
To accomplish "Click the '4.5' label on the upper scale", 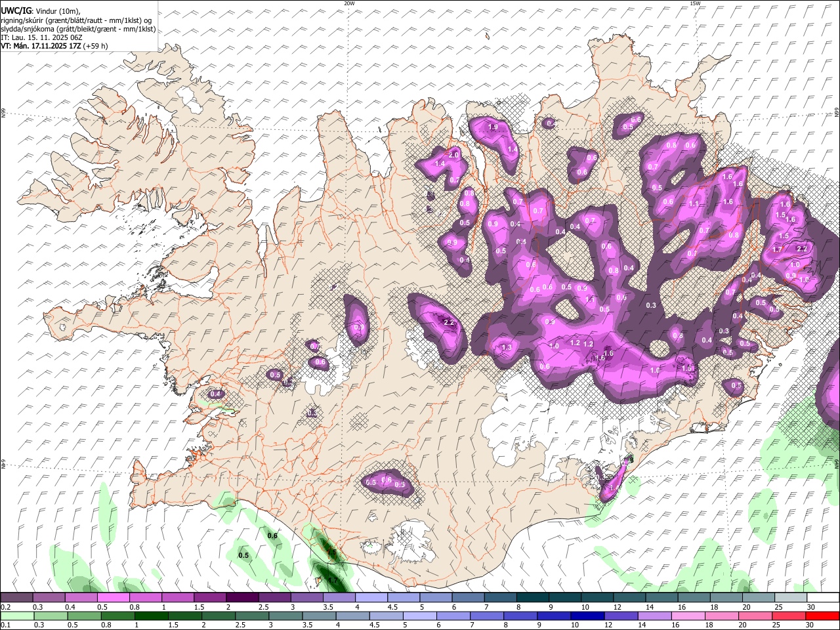I will pos(392,607).
